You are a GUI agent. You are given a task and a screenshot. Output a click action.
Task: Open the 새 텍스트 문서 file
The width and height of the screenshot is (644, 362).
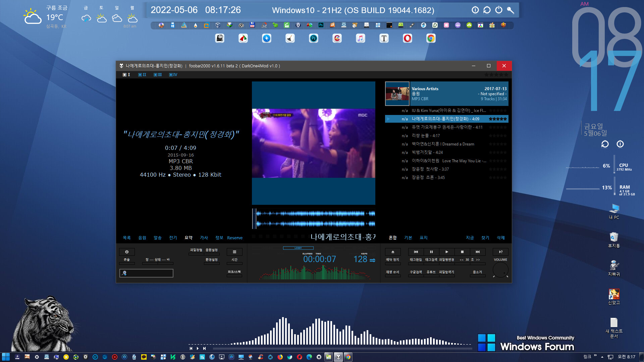click(x=614, y=328)
